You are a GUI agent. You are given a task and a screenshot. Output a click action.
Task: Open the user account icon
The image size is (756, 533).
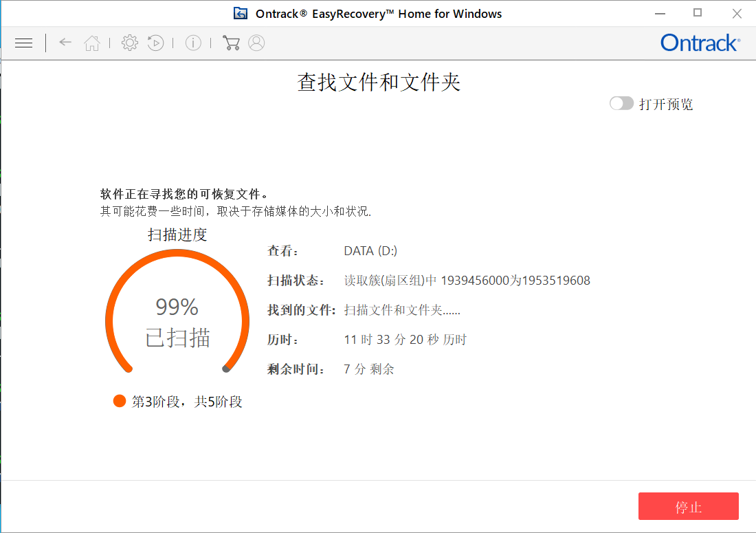click(x=256, y=43)
